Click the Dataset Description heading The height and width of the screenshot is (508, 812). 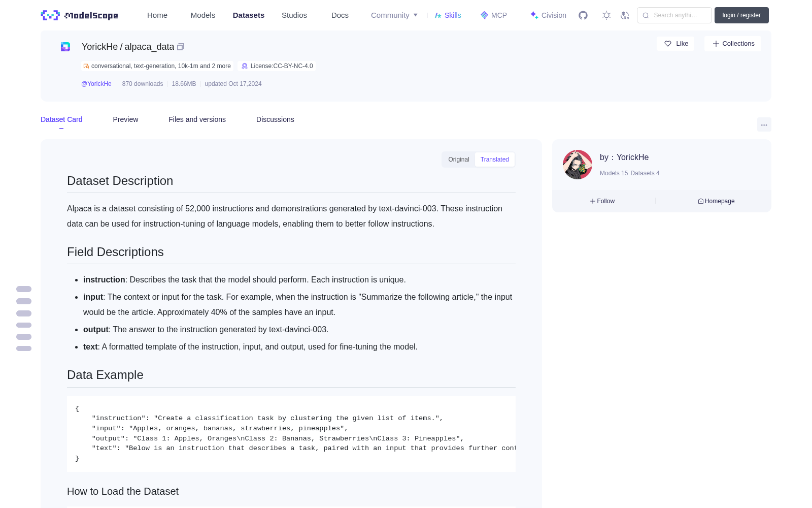point(120,181)
